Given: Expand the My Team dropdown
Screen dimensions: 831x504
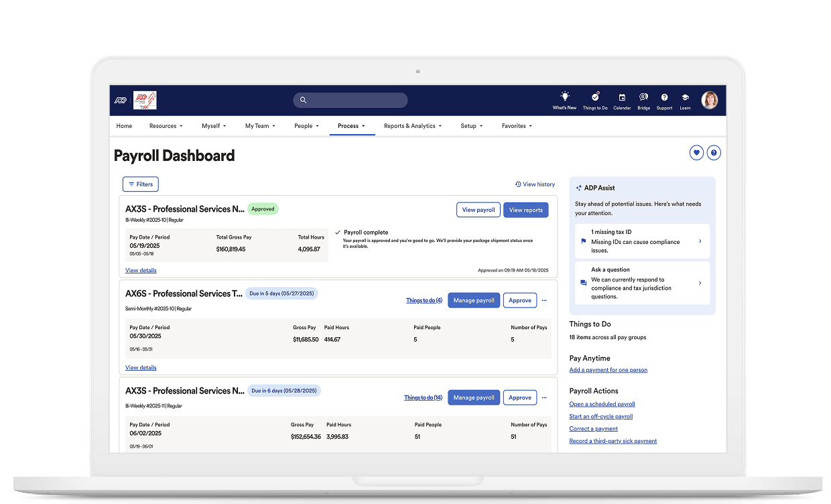Looking at the screenshot, I should pos(260,126).
